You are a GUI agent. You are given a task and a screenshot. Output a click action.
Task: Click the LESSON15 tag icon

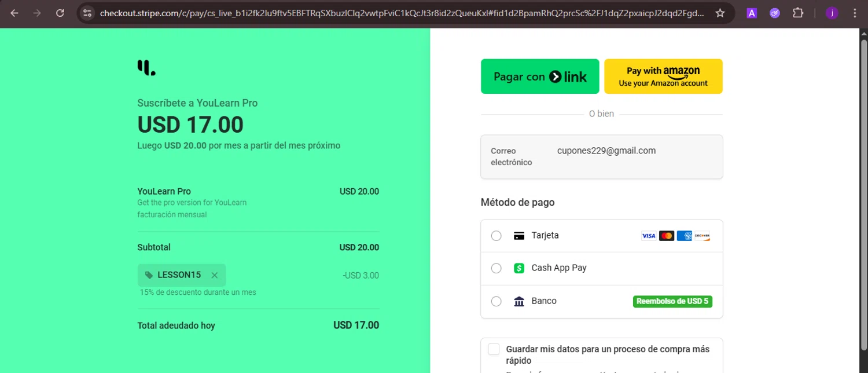[149, 275]
